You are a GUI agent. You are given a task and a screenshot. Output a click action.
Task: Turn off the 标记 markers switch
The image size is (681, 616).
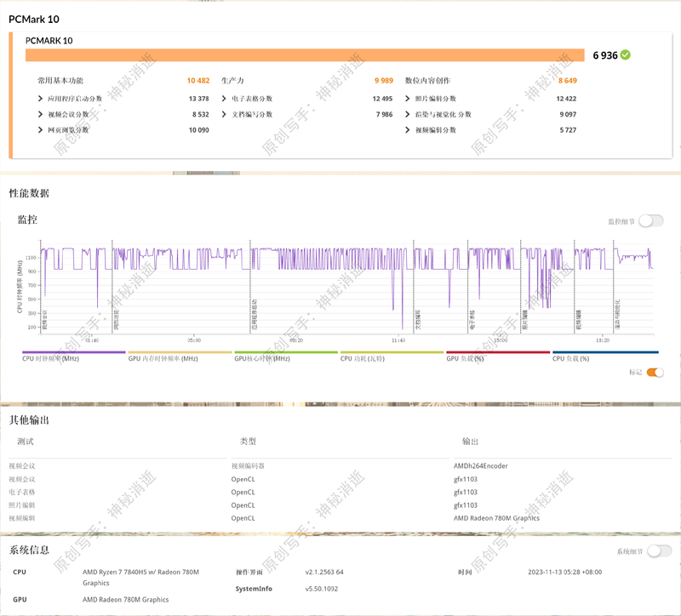pyautogui.click(x=655, y=372)
